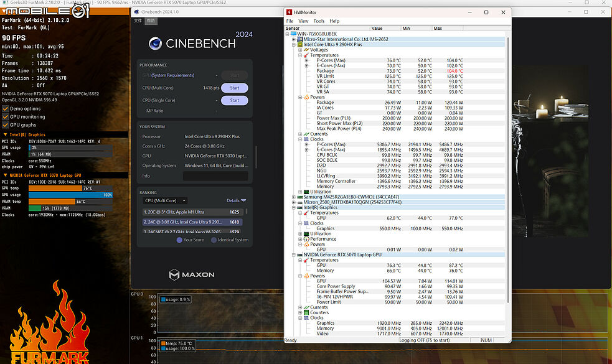Click the NVIDIA GeForce RTX 5070 device icon
This screenshot has height=364, width=612.
point(299,254)
